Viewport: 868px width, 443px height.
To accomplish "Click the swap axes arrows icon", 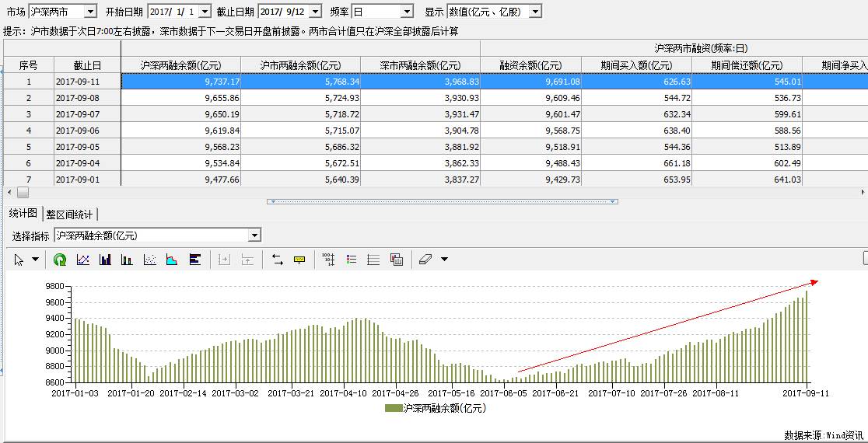I will tap(278, 260).
